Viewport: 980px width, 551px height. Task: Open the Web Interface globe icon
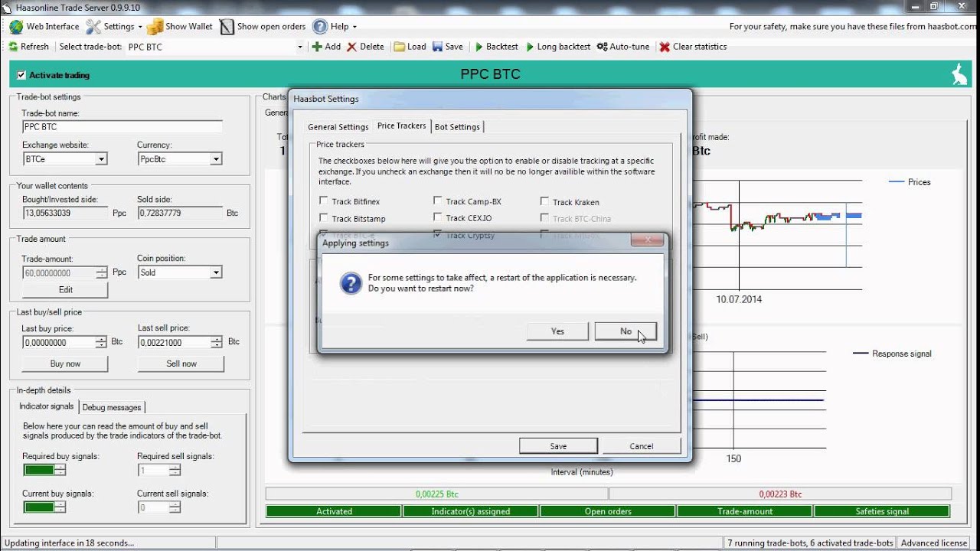pyautogui.click(x=16, y=26)
